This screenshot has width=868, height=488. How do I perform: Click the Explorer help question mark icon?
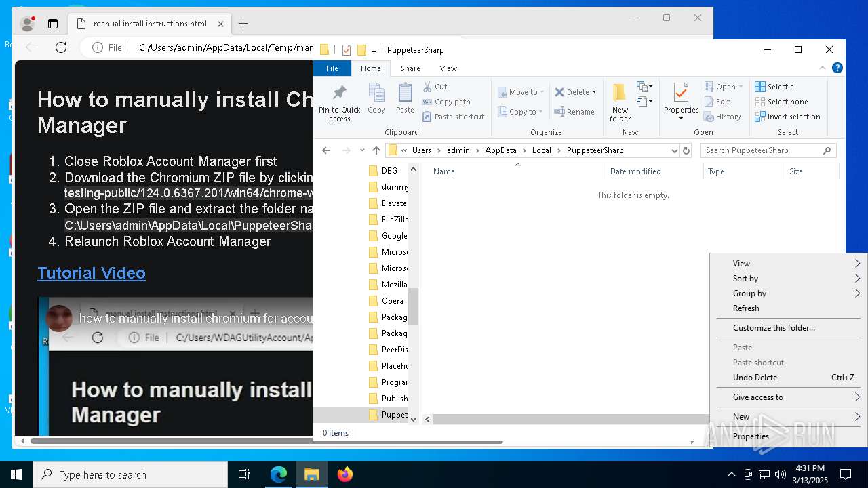pyautogui.click(x=837, y=68)
